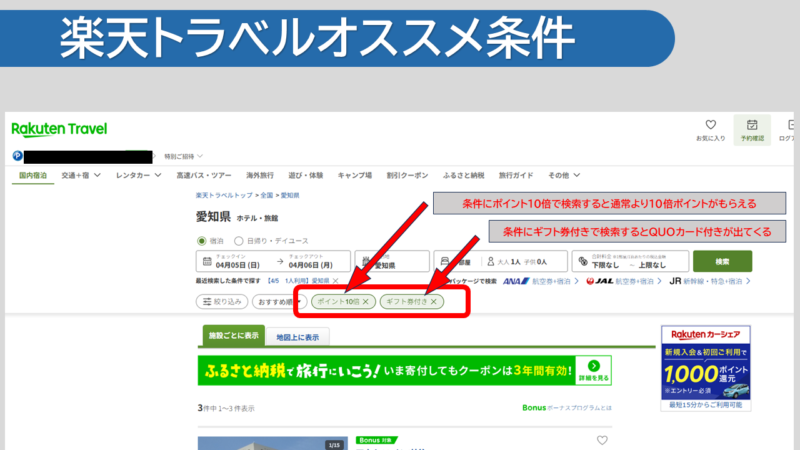Open the Rakuten カーシェア ad banner
Image resolution: width=800 pixels, height=450 pixels.
point(706,368)
